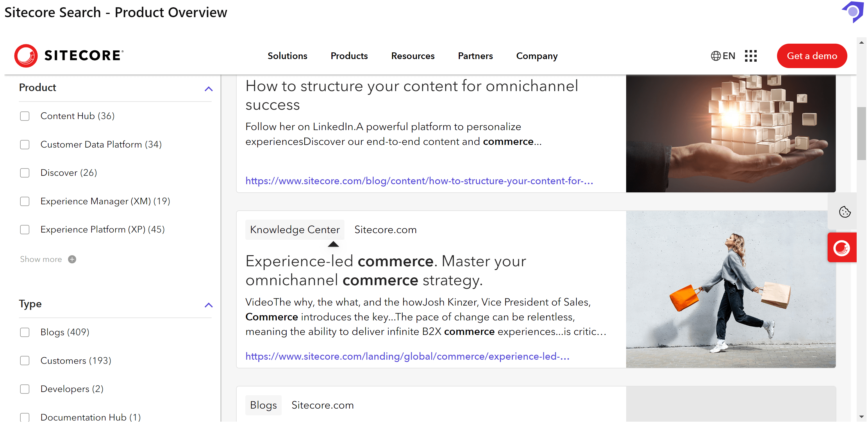Tick the Blogs type checkbox
Viewport: 868px width, 424px height.
25,332
